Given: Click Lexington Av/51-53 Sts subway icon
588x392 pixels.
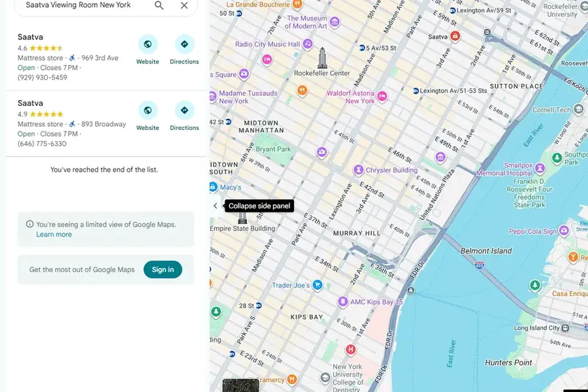Looking at the screenshot, I should tap(416, 91).
